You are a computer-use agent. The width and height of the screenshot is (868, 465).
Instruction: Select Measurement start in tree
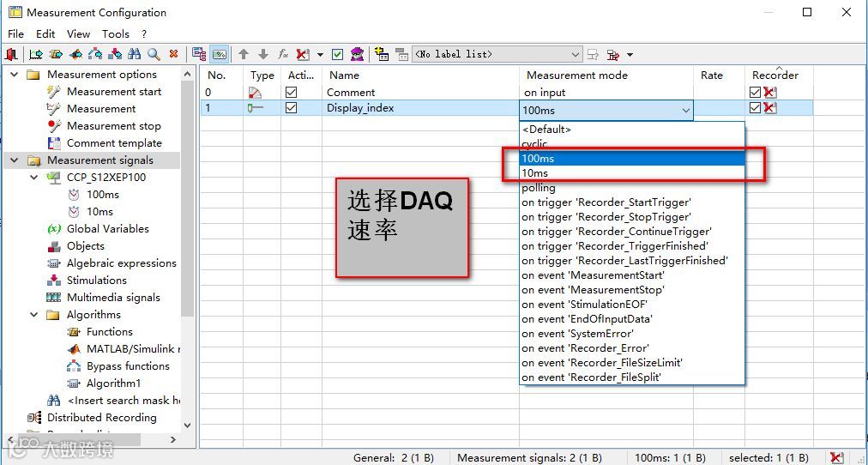114,91
